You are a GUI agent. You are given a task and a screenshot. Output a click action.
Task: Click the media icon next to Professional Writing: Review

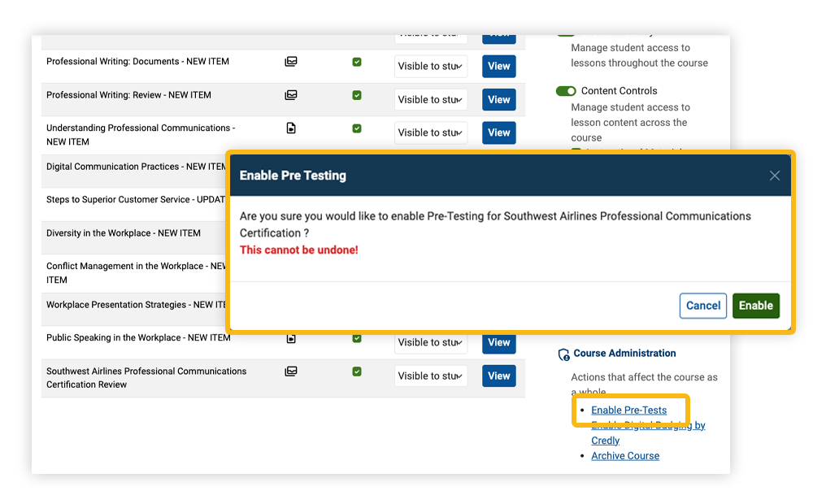tap(290, 94)
